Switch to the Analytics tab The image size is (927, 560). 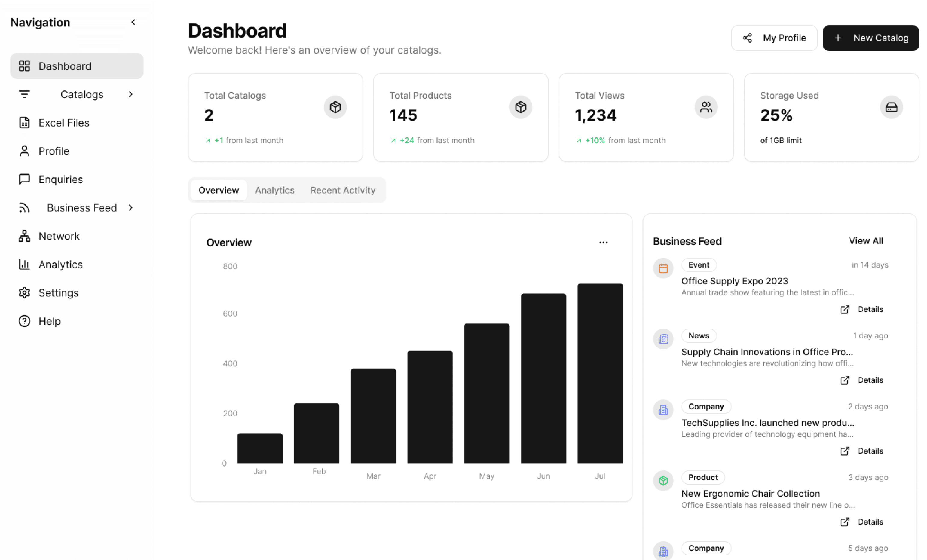pyautogui.click(x=275, y=190)
